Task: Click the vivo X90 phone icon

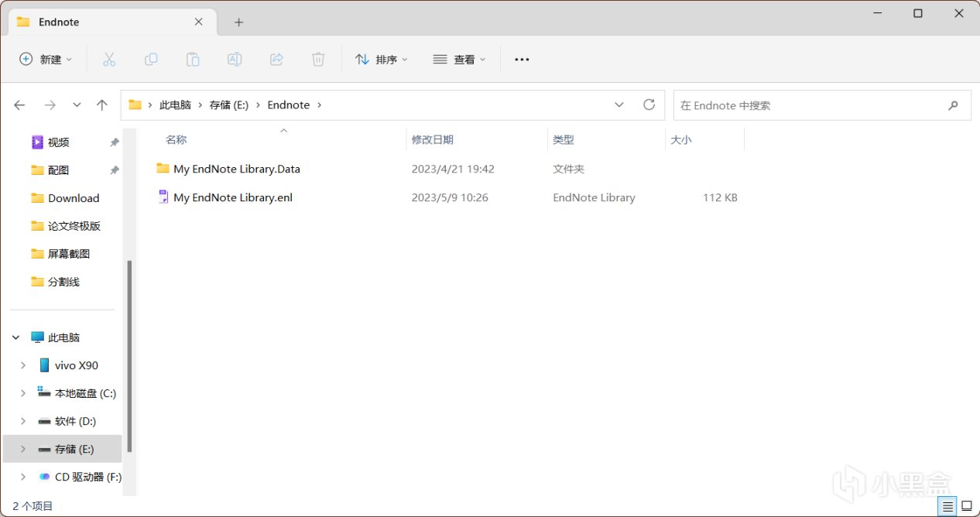Action: pyautogui.click(x=44, y=365)
